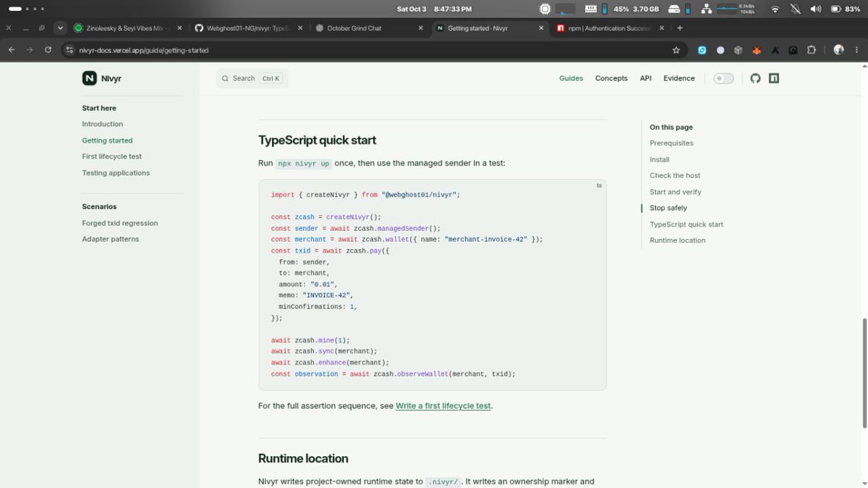Close the Getting started - Nivyr tab

(541, 28)
